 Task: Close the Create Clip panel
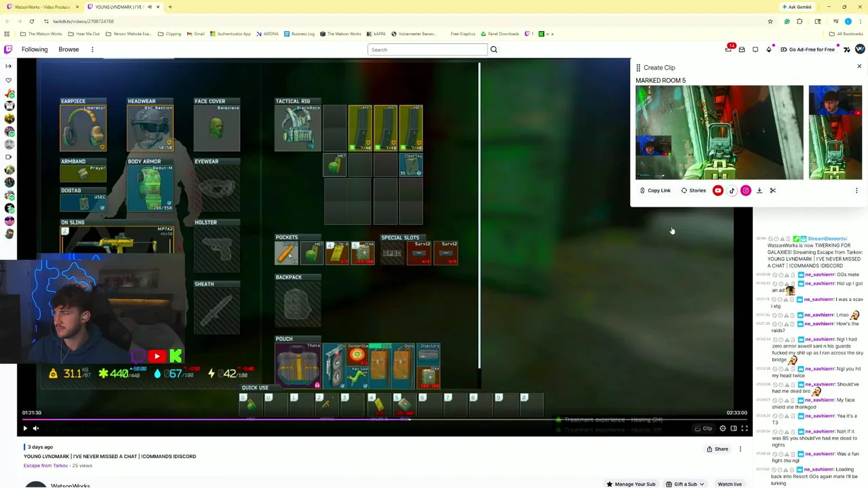coord(859,66)
